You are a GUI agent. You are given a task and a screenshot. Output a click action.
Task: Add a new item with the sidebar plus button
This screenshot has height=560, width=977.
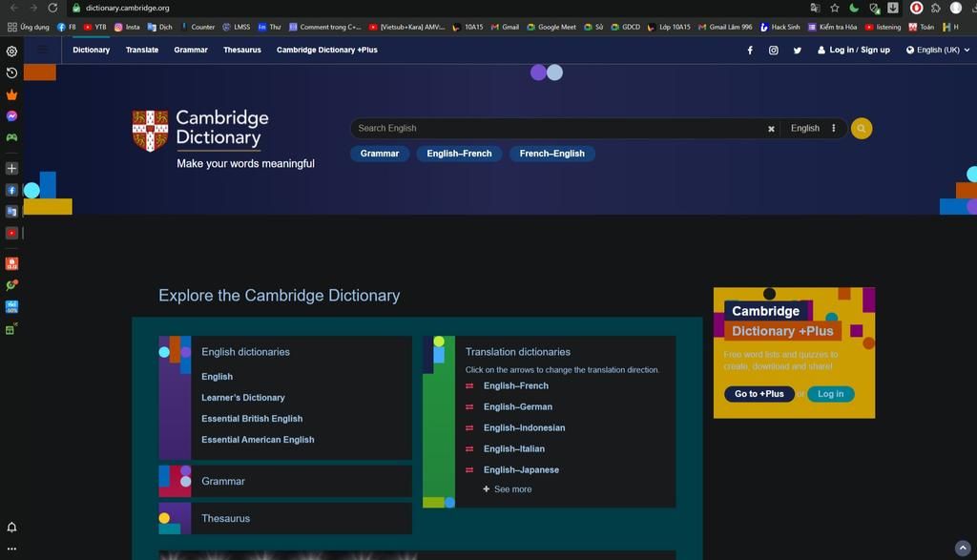click(11, 168)
